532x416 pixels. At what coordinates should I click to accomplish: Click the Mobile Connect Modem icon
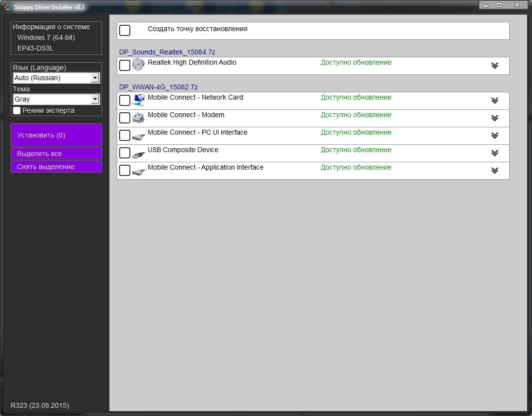coord(139,118)
